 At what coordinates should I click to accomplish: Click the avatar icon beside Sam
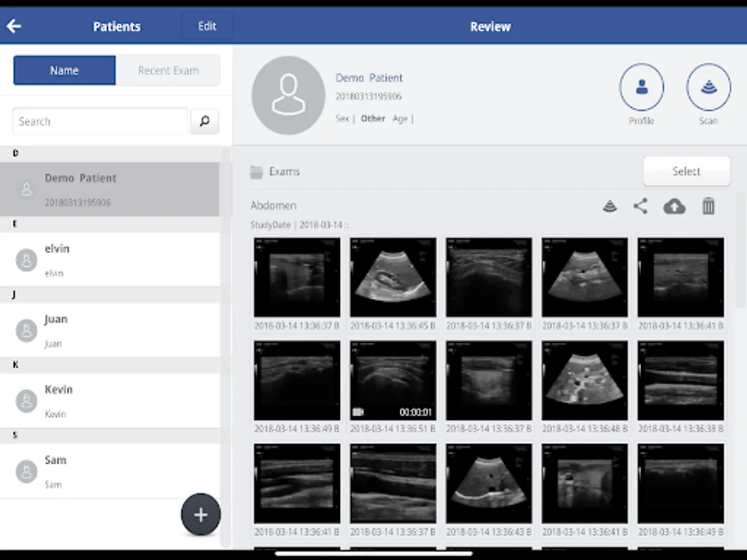click(x=26, y=470)
